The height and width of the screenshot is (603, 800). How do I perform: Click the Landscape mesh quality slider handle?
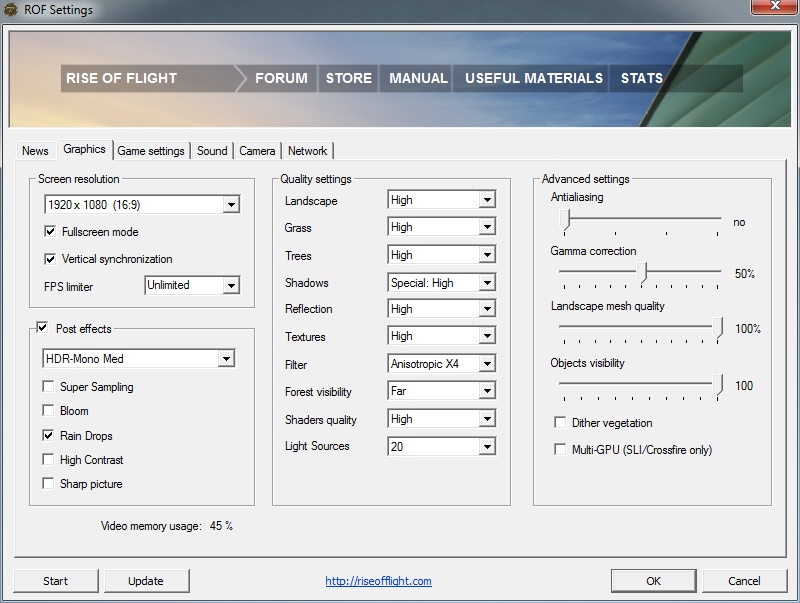[x=718, y=329]
